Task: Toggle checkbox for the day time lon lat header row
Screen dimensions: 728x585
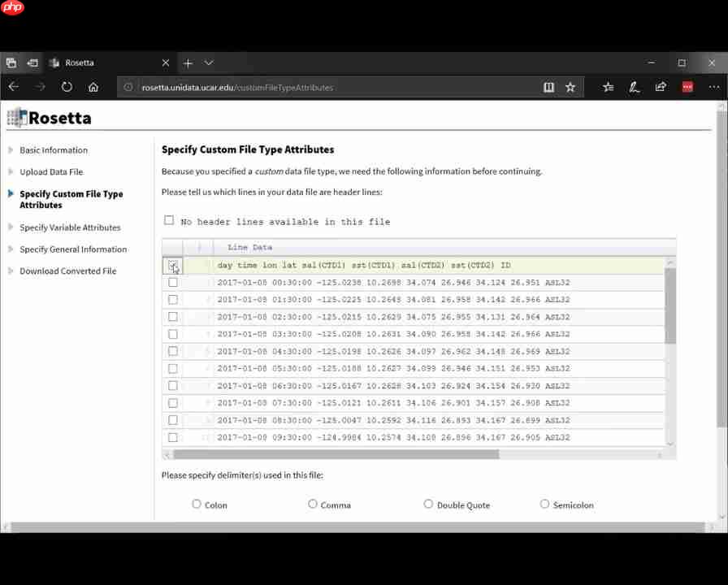Action: pyautogui.click(x=173, y=265)
